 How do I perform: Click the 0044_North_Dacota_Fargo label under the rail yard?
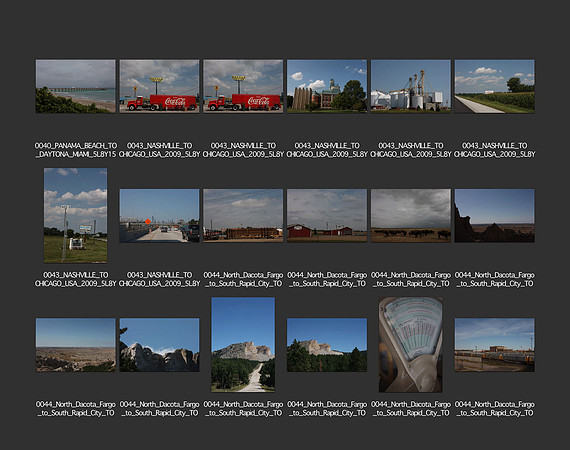pos(494,409)
